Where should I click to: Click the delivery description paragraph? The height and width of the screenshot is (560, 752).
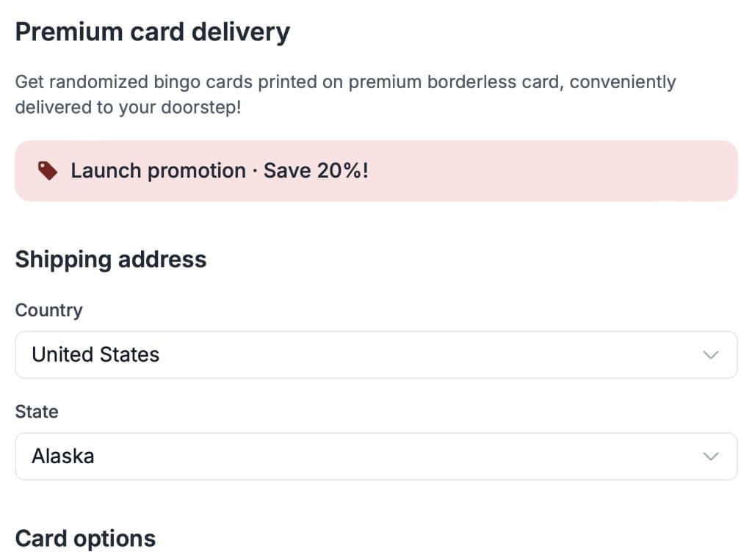345,94
